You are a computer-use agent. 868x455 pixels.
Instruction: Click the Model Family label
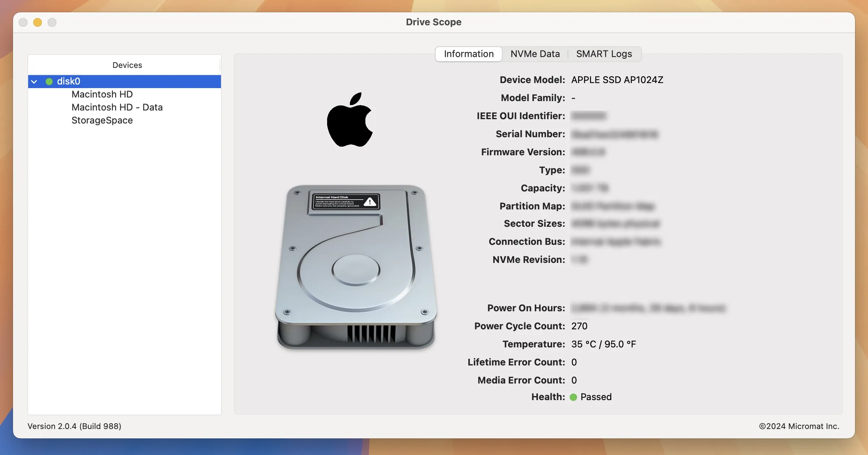point(533,98)
